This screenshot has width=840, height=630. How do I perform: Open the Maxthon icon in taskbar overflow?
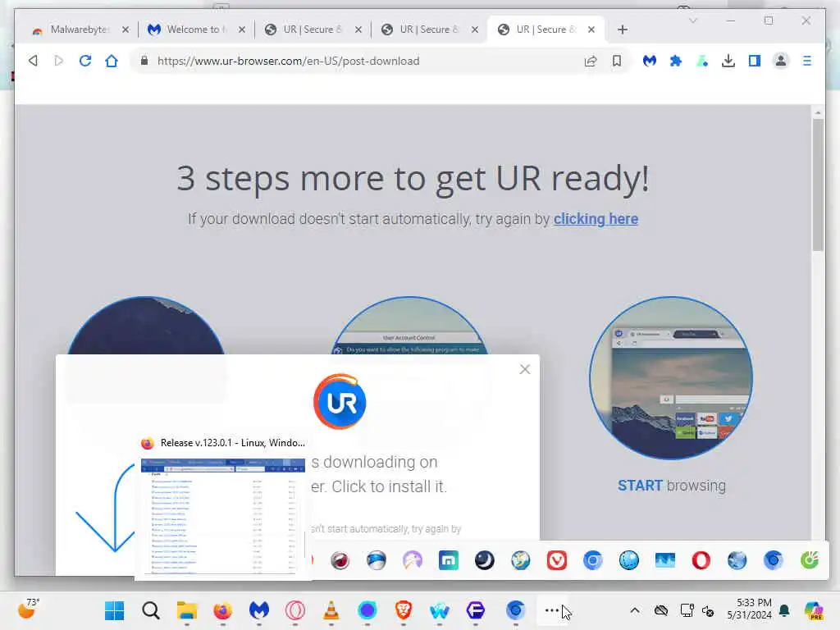(449, 560)
